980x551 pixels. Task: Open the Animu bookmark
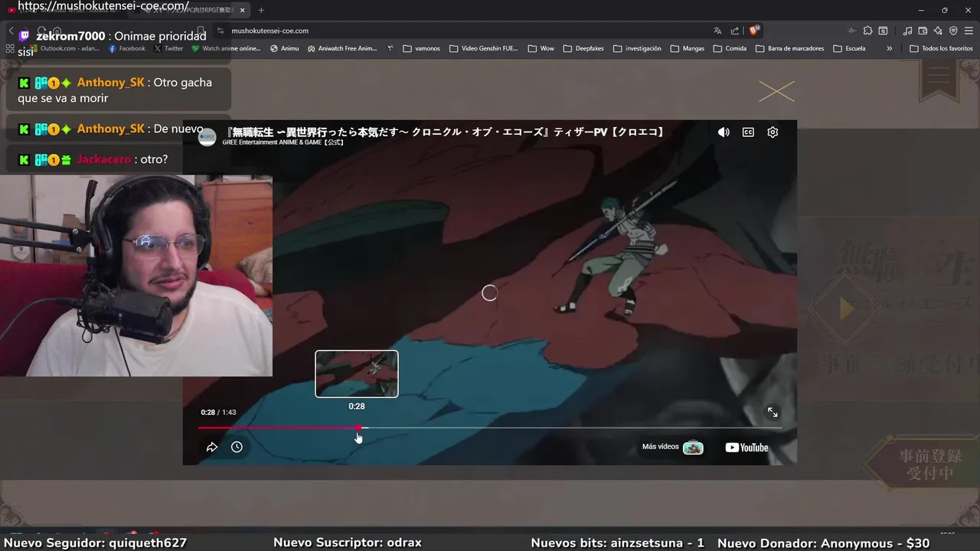(x=285, y=48)
